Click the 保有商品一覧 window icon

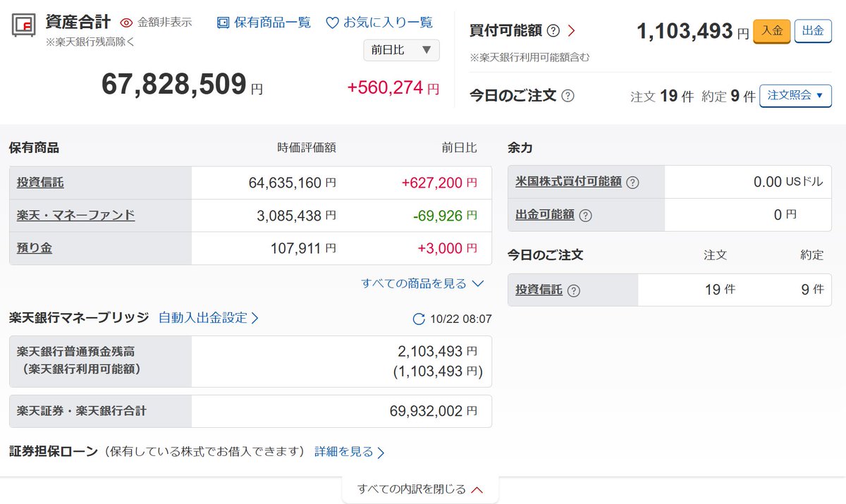(x=223, y=23)
